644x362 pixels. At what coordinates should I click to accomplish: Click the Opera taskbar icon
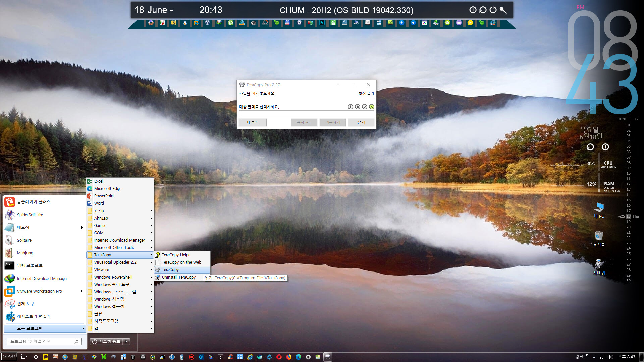(x=279, y=357)
